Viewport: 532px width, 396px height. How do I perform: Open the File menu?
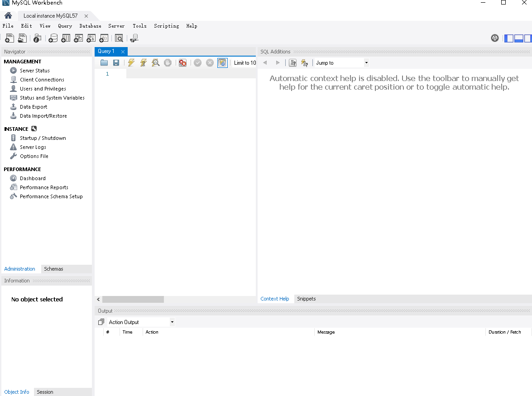tap(8, 26)
